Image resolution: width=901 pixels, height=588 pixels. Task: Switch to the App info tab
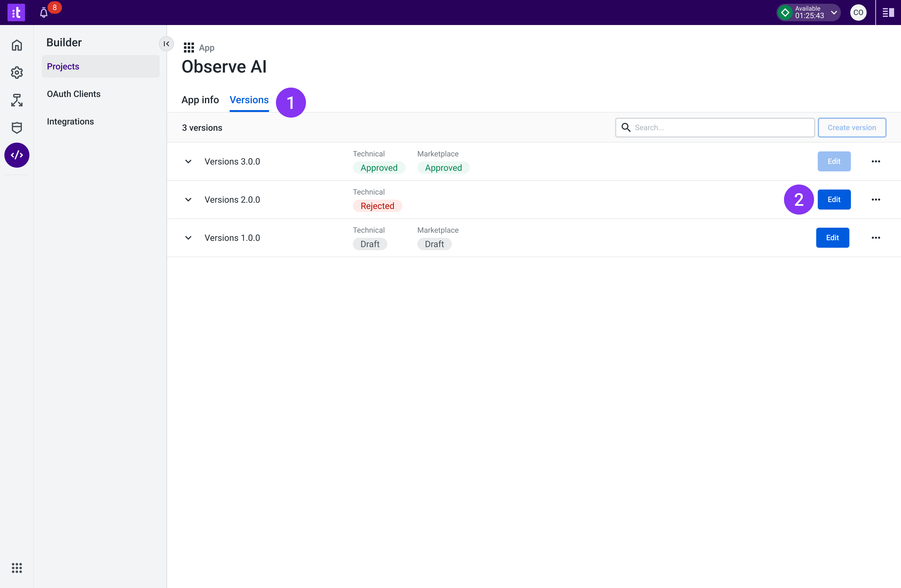click(x=200, y=100)
